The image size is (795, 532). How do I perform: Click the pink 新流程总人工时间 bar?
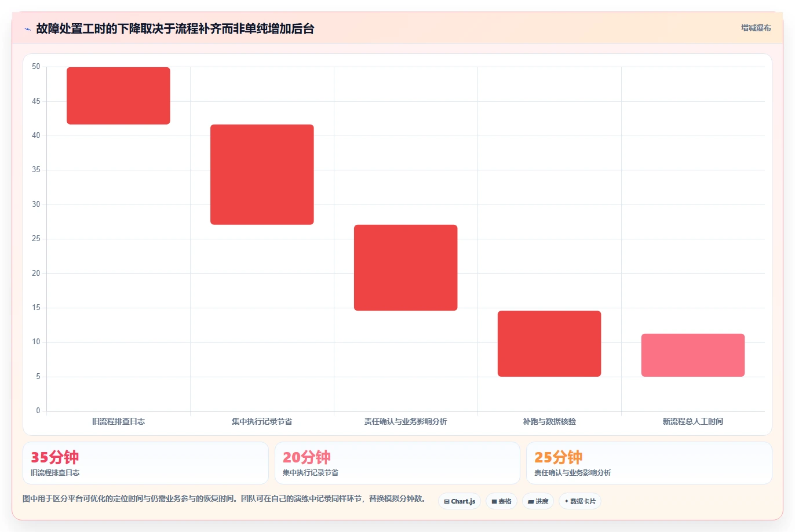(x=693, y=355)
